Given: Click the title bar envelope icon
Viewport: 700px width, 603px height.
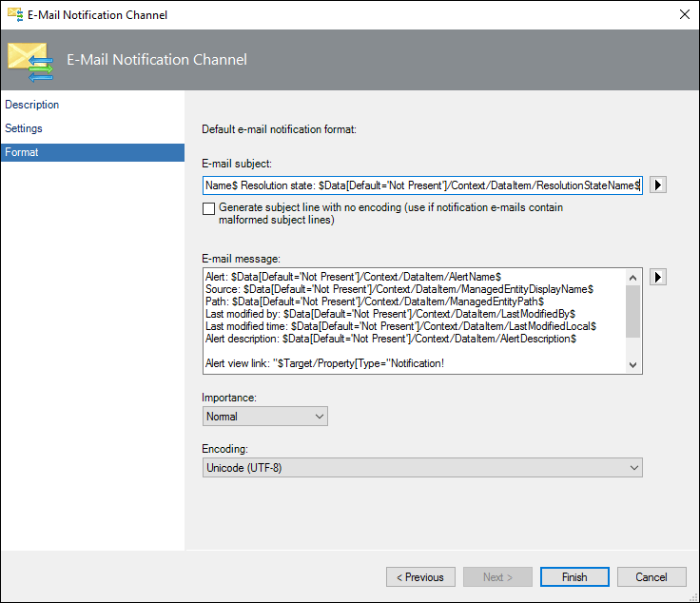Looking at the screenshot, I should (x=15, y=14).
